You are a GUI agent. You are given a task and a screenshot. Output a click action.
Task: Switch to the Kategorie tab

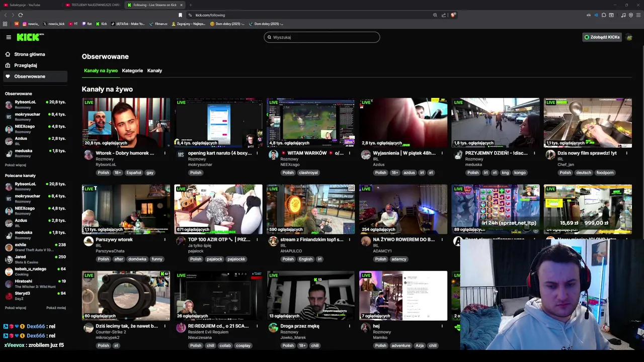click(x=132, y=71)
